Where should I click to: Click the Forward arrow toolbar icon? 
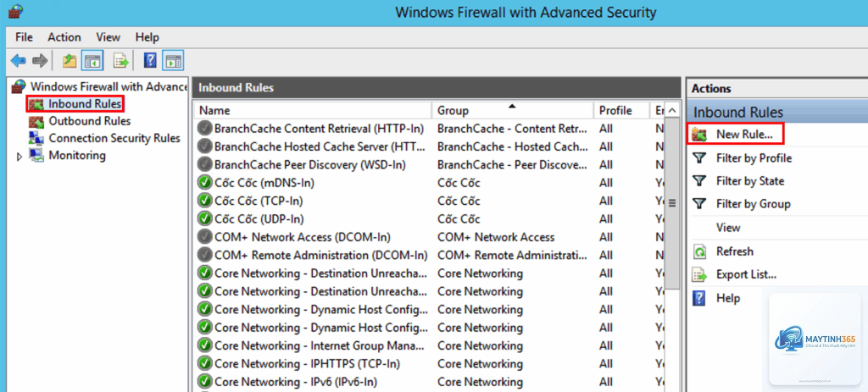pyautogui.click(x=39, y=61)
